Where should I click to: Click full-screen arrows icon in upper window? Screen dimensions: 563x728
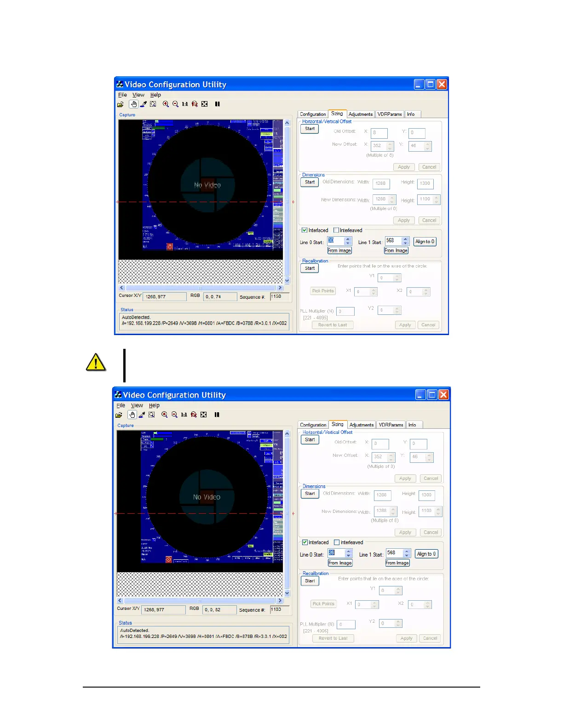pyautogui.click(x=205, y=104)
